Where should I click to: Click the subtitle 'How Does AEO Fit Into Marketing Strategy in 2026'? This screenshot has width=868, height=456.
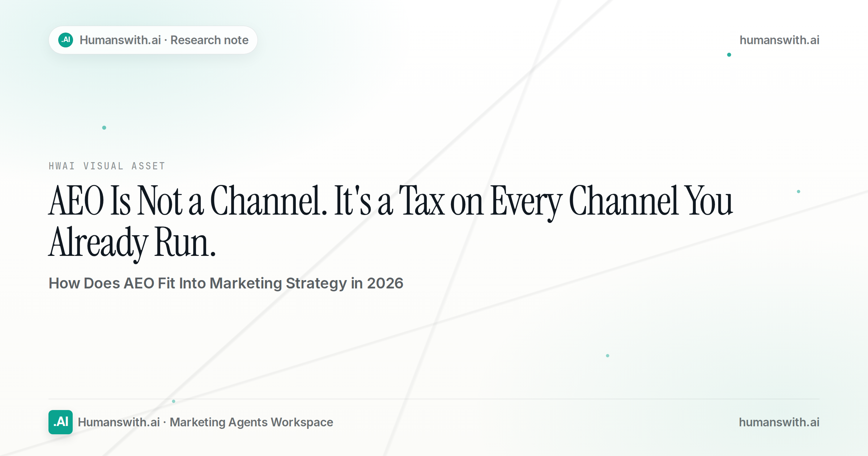click(x=226, y=283)
